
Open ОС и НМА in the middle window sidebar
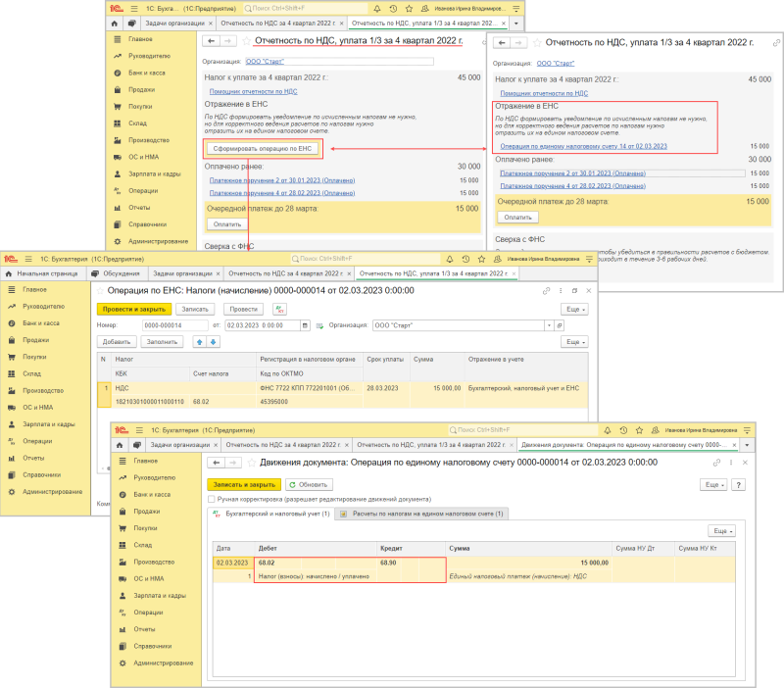37,408
